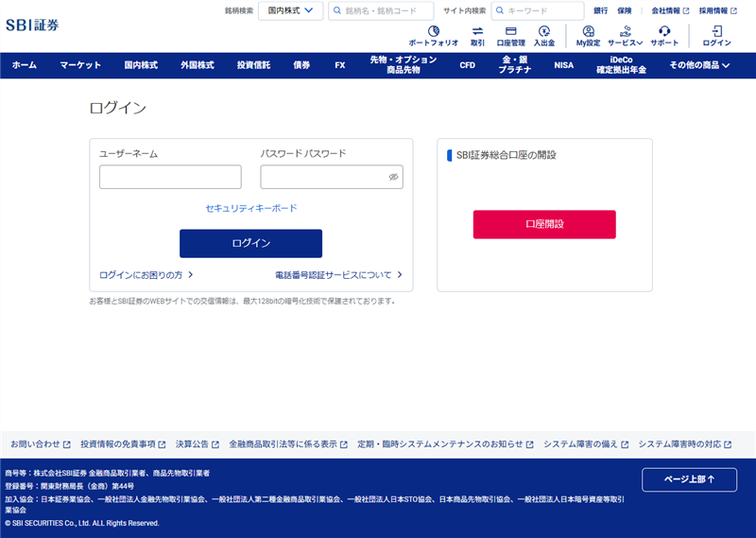
Task: Click the SBI証券 logo
Action: pyautogui.click(x=32, y=26)
